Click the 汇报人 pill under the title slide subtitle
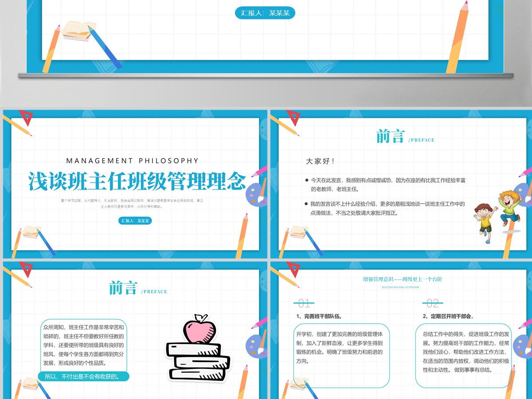Screen dimensions: 532x399 135,220
